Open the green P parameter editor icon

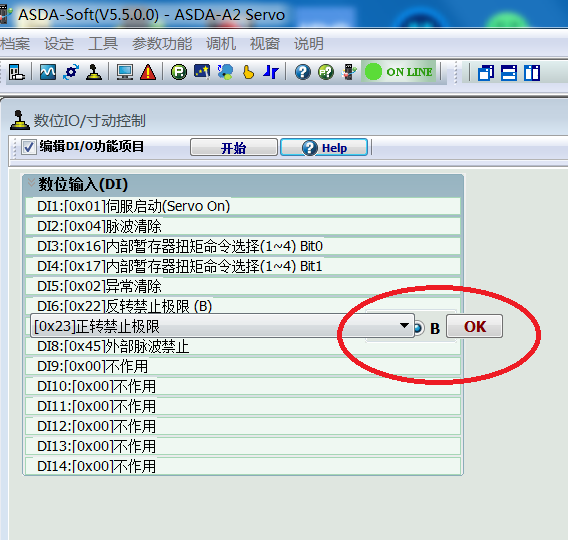click(179, 72)
